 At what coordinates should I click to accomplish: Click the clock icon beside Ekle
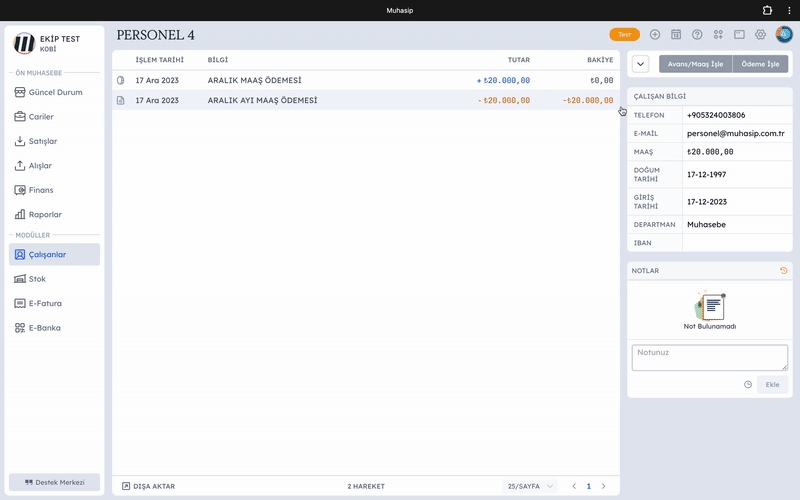coord(748,384)
